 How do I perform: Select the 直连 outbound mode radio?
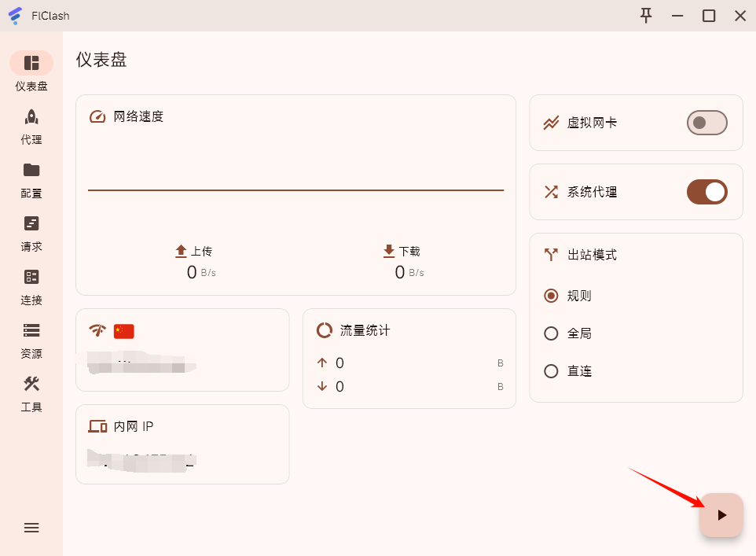pos(552,371)
